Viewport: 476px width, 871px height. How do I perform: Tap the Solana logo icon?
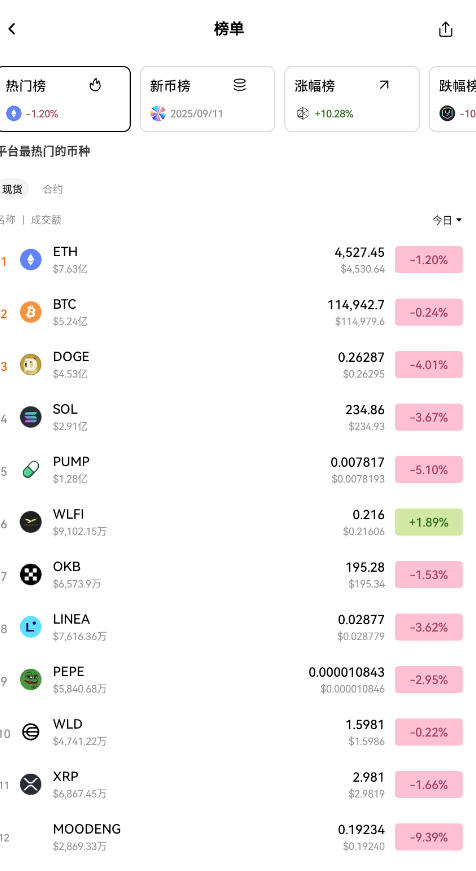pyautogui.click(x=31, y=417)
